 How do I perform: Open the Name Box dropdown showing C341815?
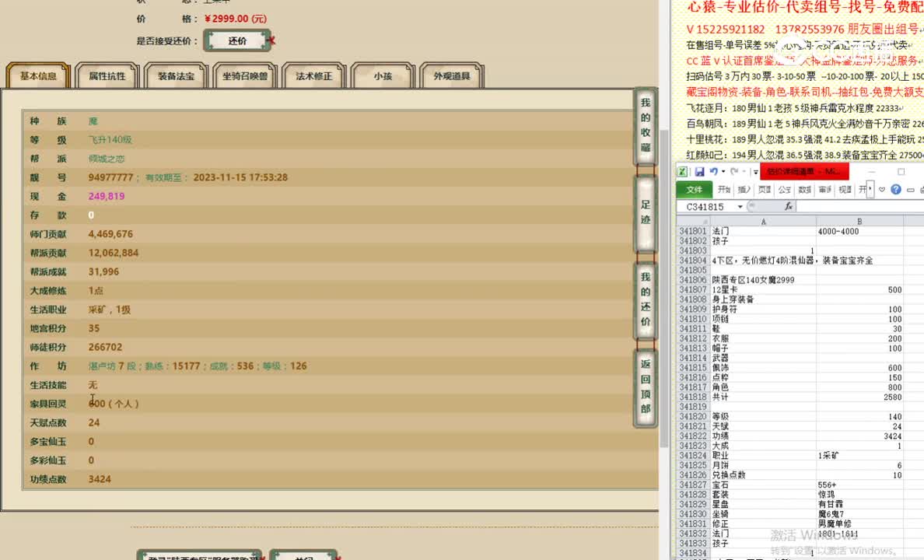tap(739, 206)
